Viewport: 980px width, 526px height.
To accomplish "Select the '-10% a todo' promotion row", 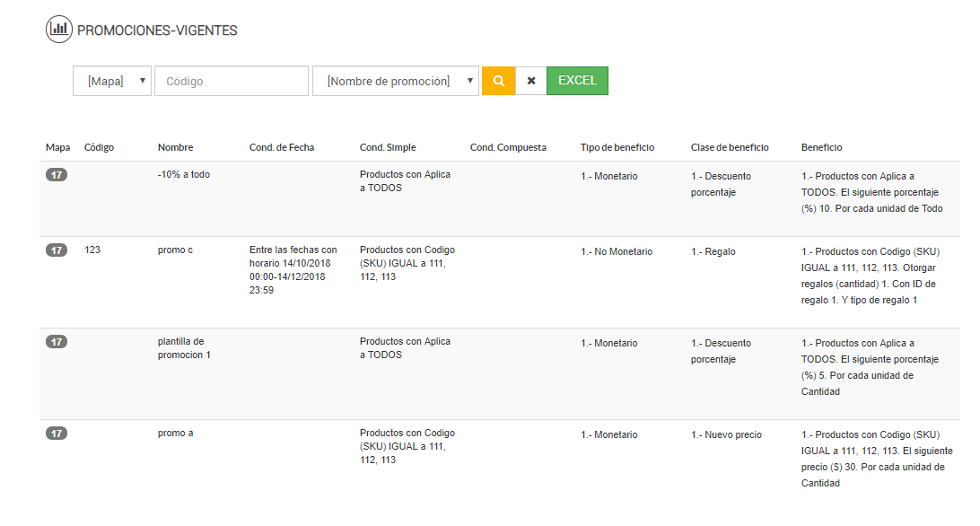I will tap(183, 175).
